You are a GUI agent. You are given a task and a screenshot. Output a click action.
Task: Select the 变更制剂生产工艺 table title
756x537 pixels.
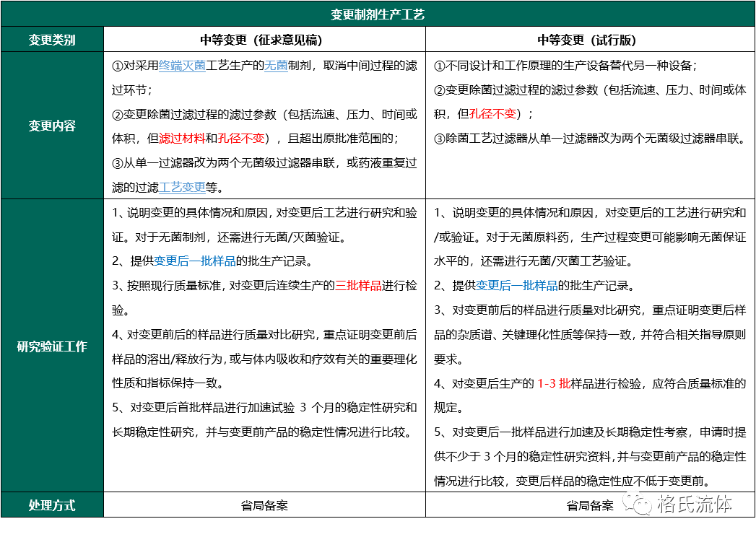378,14
